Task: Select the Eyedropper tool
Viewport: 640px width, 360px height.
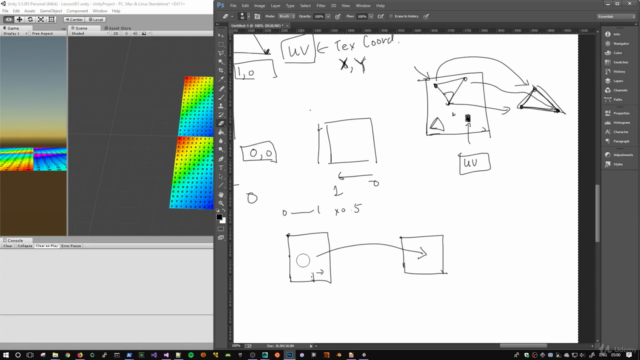Action: click(221, 80)
